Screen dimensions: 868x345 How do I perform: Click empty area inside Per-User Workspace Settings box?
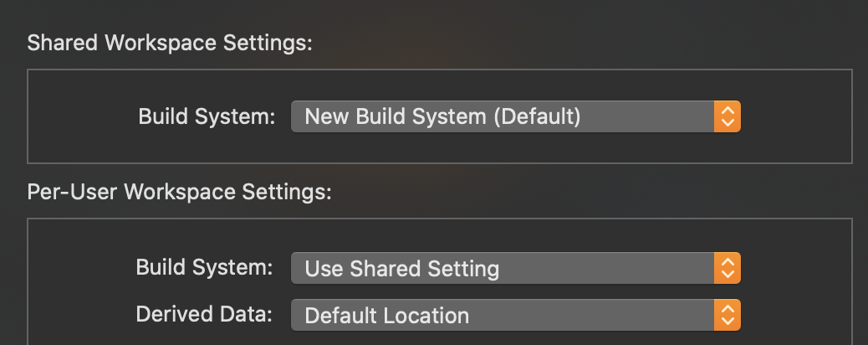[794, 293]
